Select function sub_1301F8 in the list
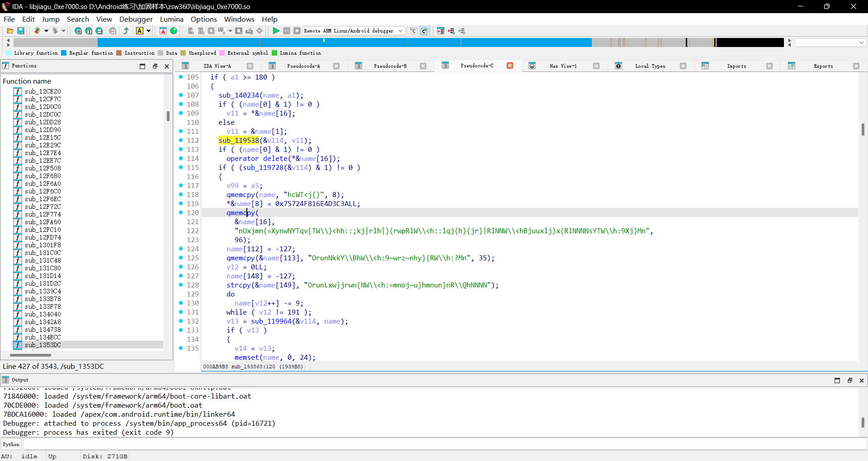 coord(43,245)
